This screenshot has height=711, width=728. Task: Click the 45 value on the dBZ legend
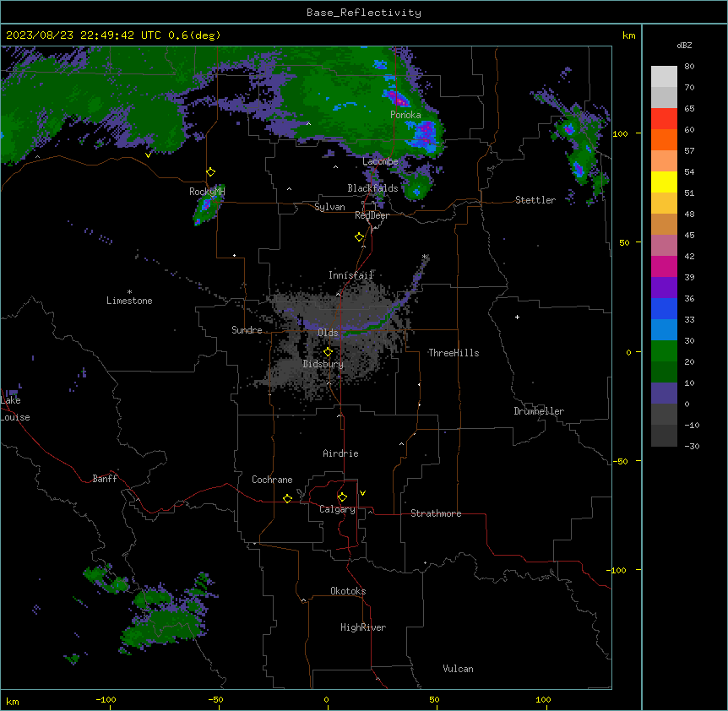tap(689, 236)
